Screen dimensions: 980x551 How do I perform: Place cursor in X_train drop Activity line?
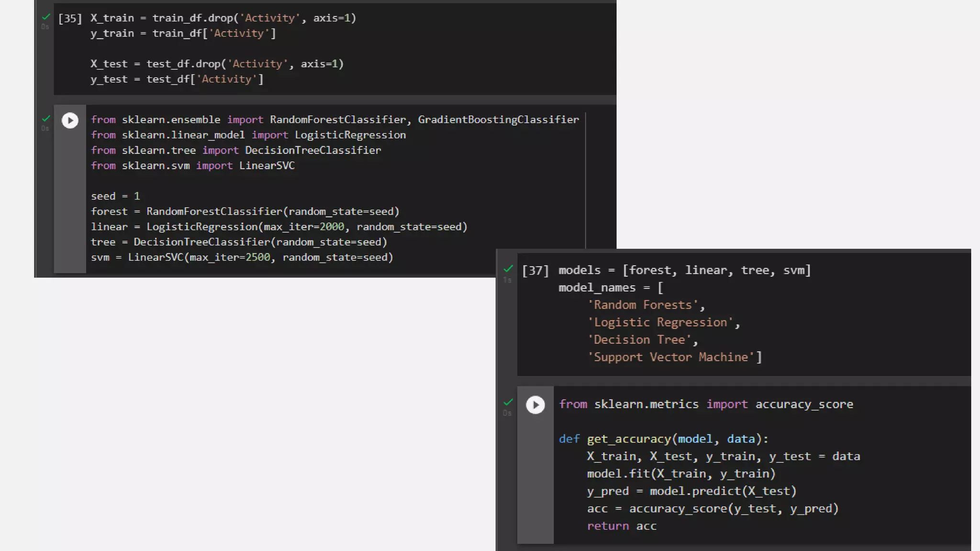223,18
